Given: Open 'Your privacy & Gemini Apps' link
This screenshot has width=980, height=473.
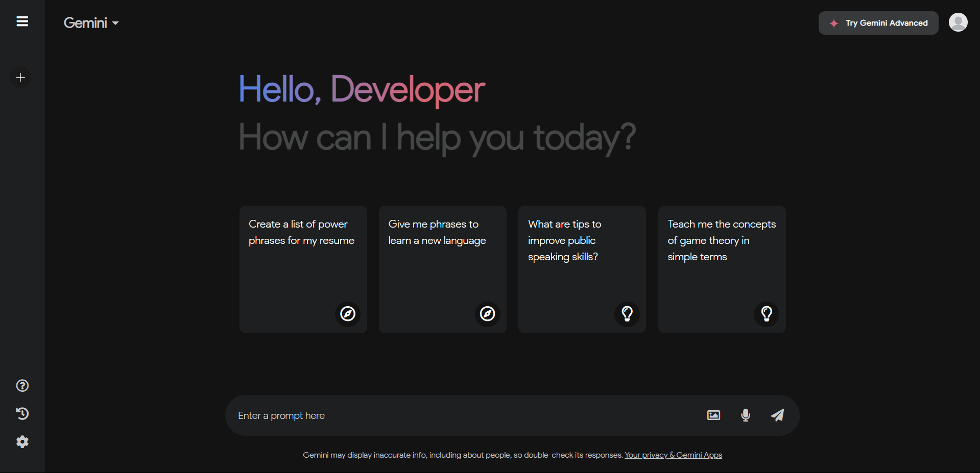Looking at the screenshot, I should pos(673,455).
